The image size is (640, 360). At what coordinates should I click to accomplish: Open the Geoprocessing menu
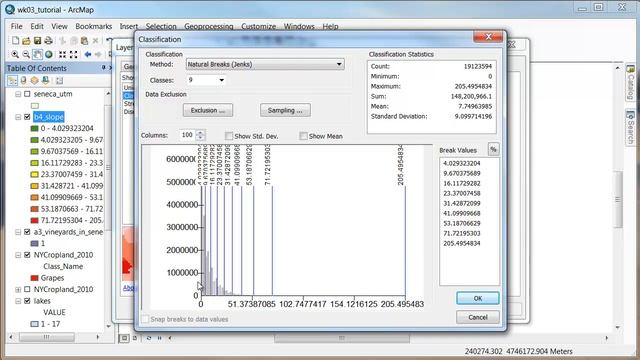coord(209,27)
